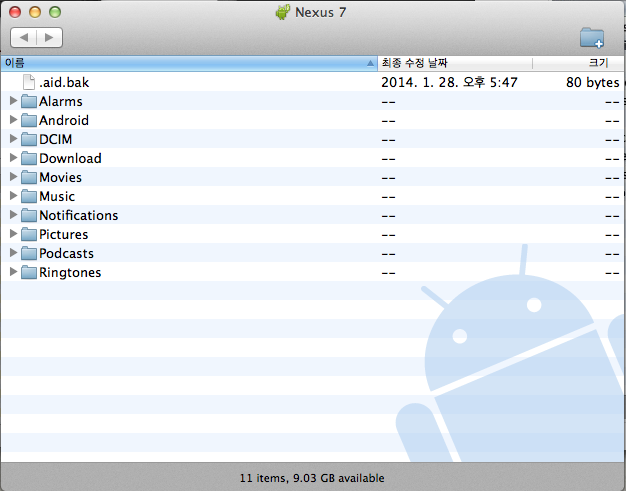
Task: Click the Podcasts folder icon
Action: [29, 253]
